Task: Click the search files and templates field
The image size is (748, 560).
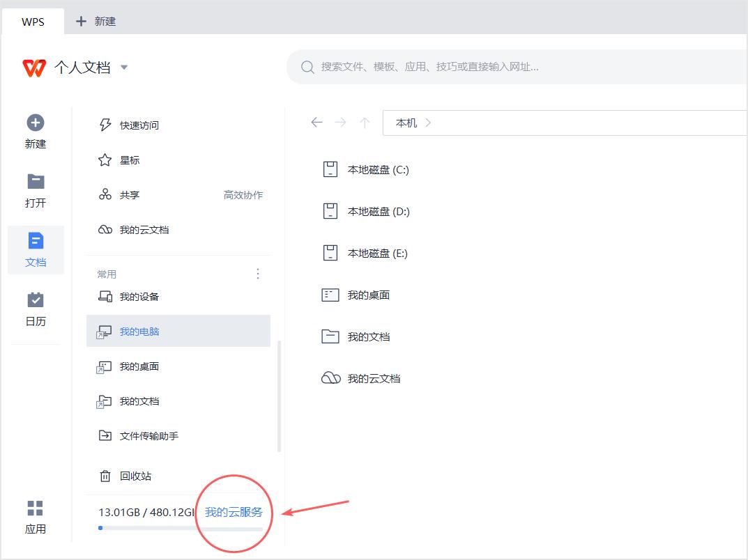Action: tap(517, 67)
